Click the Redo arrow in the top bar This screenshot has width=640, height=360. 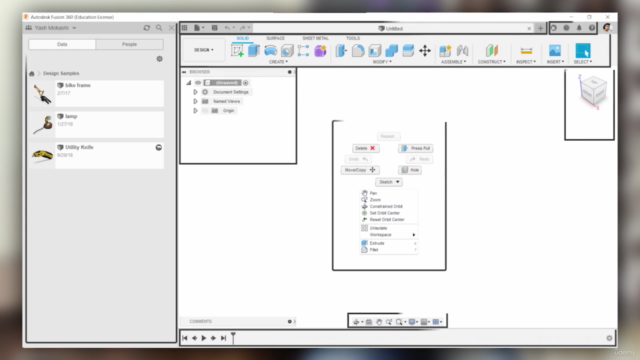tap(242, 28)
